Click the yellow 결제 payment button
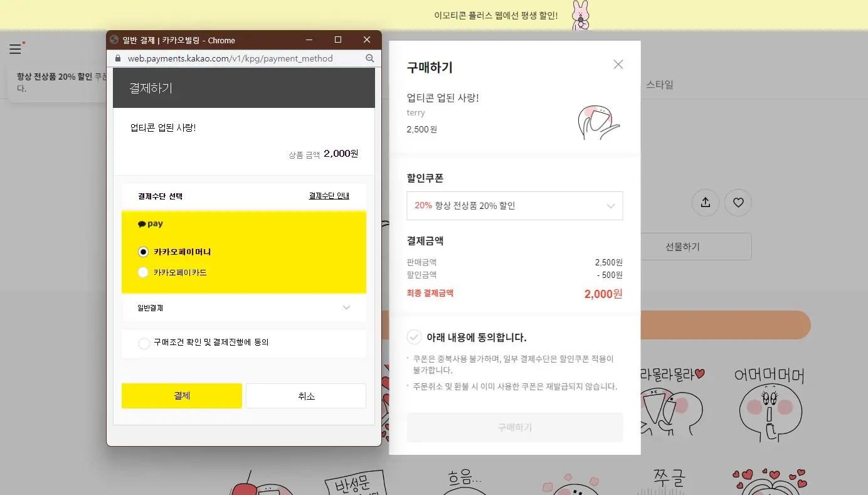868x495 pixels. (x=181, y=395)
